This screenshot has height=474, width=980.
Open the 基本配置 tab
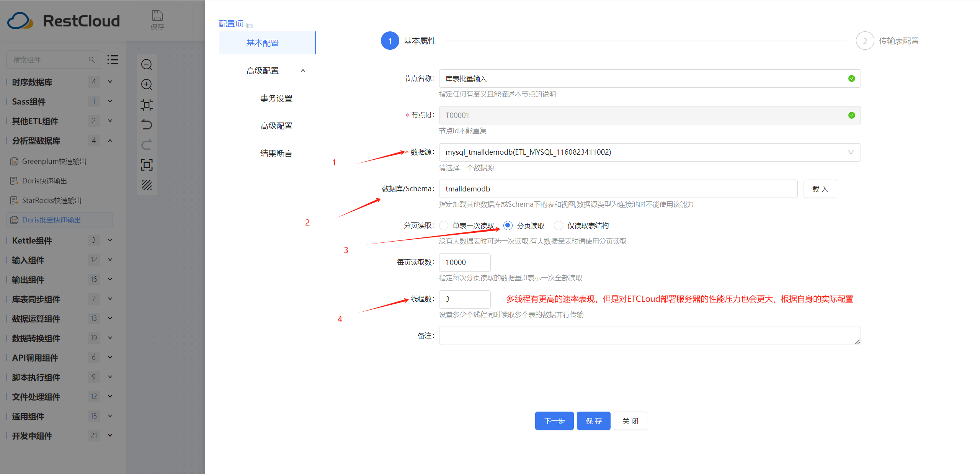263,43
